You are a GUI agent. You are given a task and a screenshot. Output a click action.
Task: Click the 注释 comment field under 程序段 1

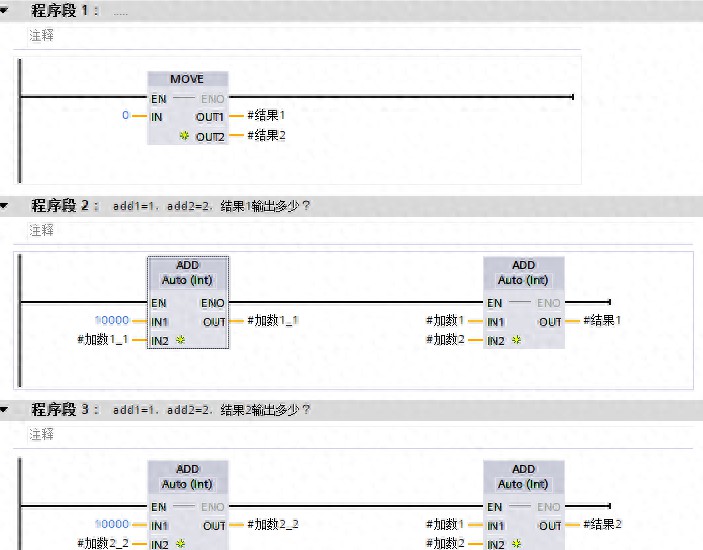[42, 35]
